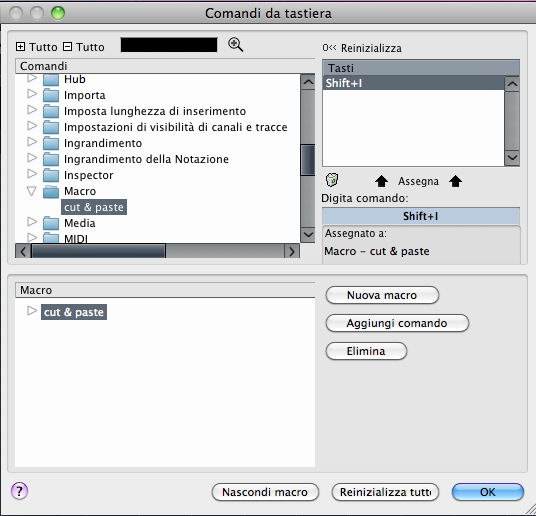Expand the Media folder triangle
This screenshot has width=536, height=516.
pos(32,222)
